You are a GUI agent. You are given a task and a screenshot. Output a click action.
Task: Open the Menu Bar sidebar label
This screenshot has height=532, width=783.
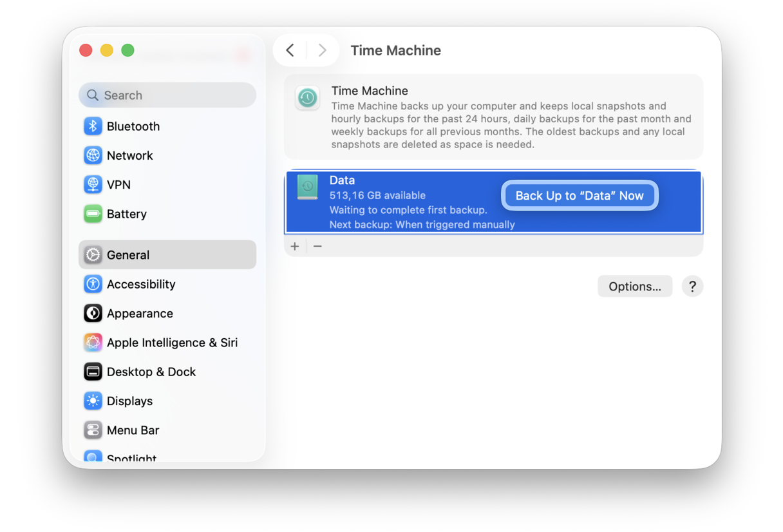133,430
